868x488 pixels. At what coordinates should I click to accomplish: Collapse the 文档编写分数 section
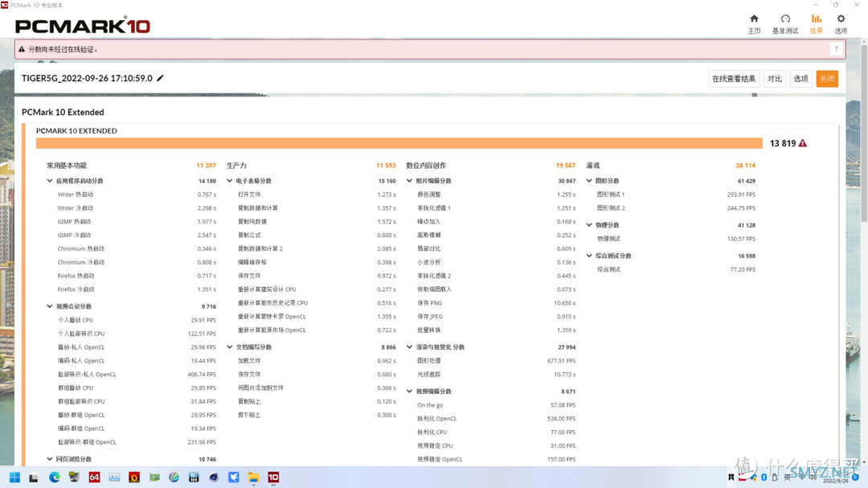click(x=230, y=347)
